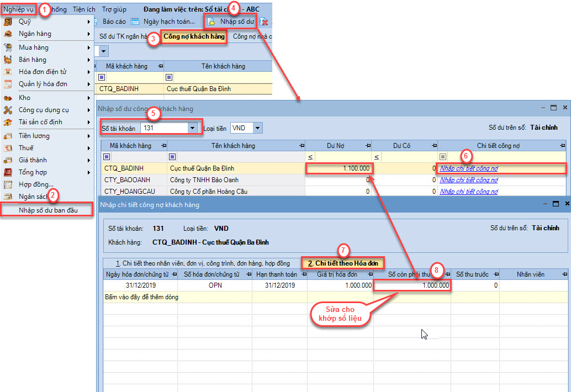This screenshot has height=392, width=571.
Task: Pin the Số thu trước column header
Action: point(496,274)
